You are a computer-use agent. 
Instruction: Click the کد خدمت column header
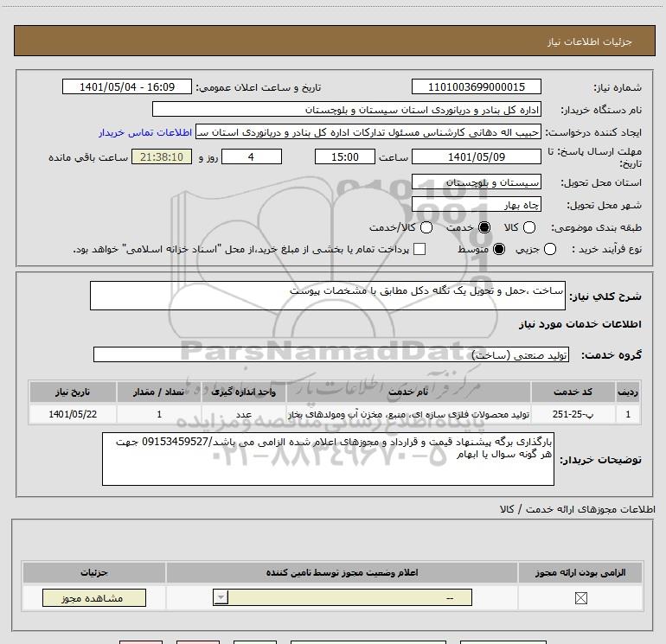[573, 392]
